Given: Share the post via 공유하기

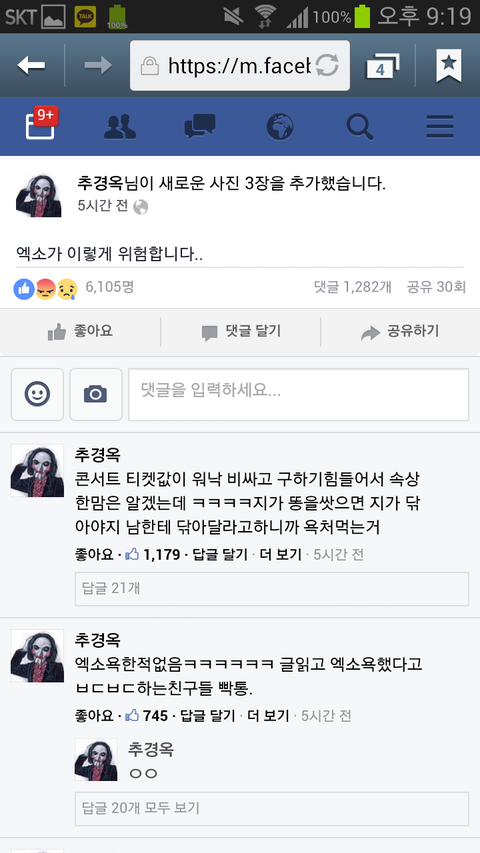Looking at the screenshot, I should [400, 332].
